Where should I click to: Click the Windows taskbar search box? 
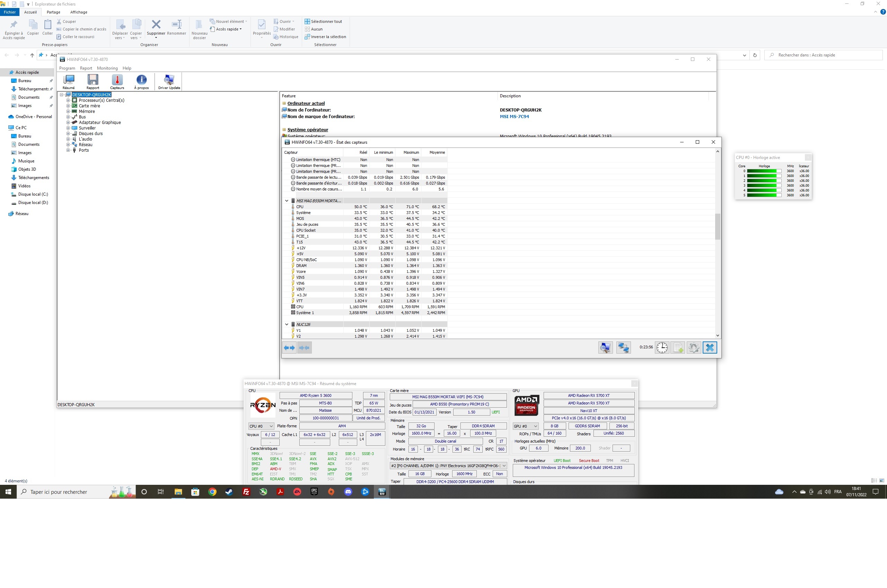tap(76, 492)
